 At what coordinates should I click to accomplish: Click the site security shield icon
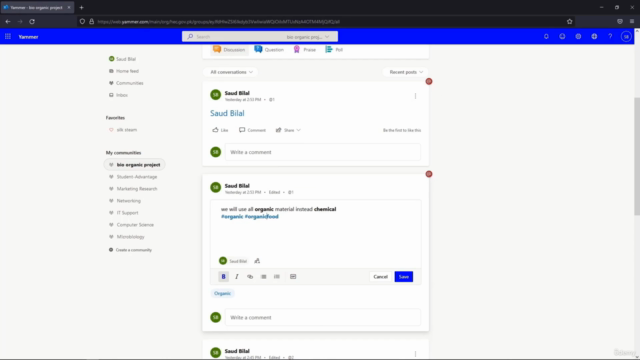pos(82,22)
